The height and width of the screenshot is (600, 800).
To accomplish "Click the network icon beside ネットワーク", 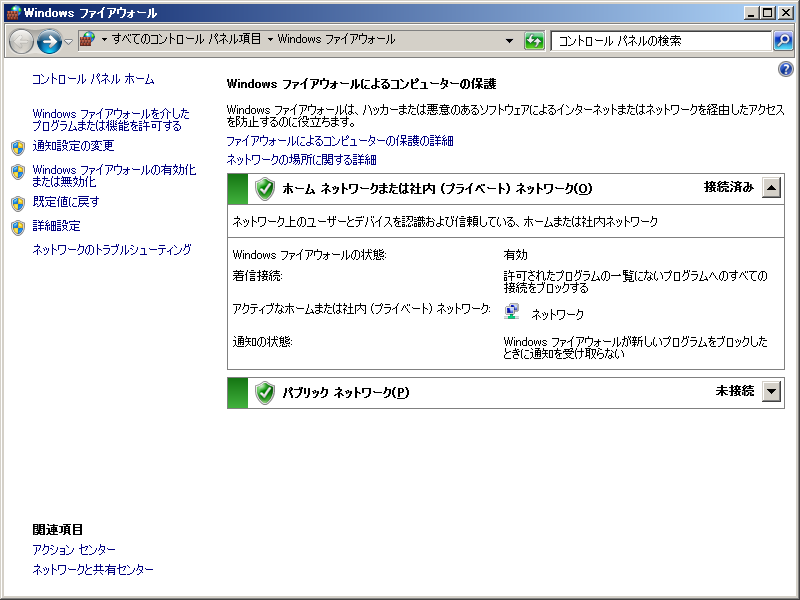I will [512, 311].
